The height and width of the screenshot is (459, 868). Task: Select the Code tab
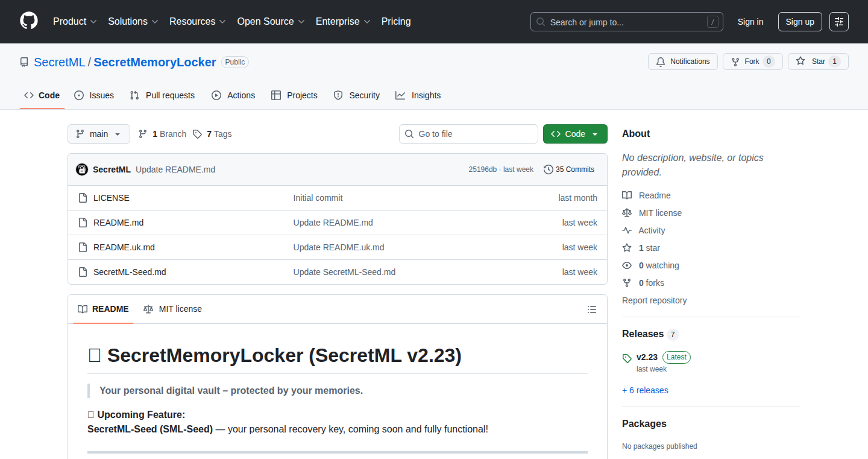click(x=42, y=95)
